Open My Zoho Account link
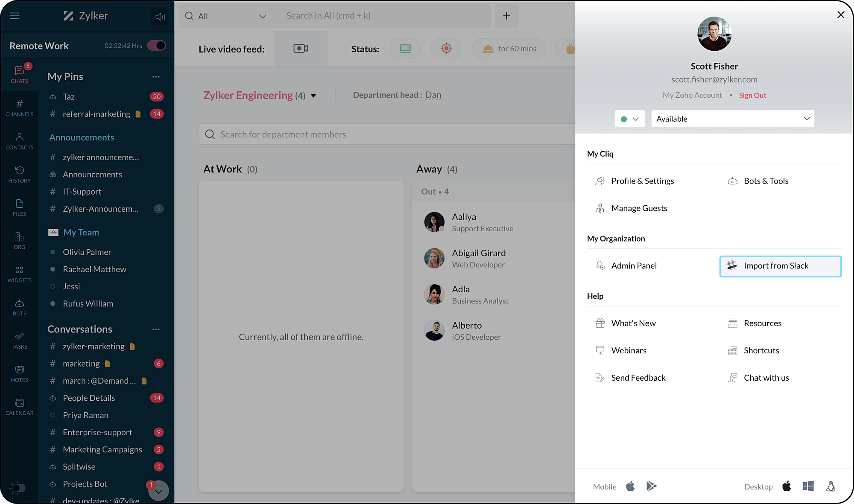 692,95
